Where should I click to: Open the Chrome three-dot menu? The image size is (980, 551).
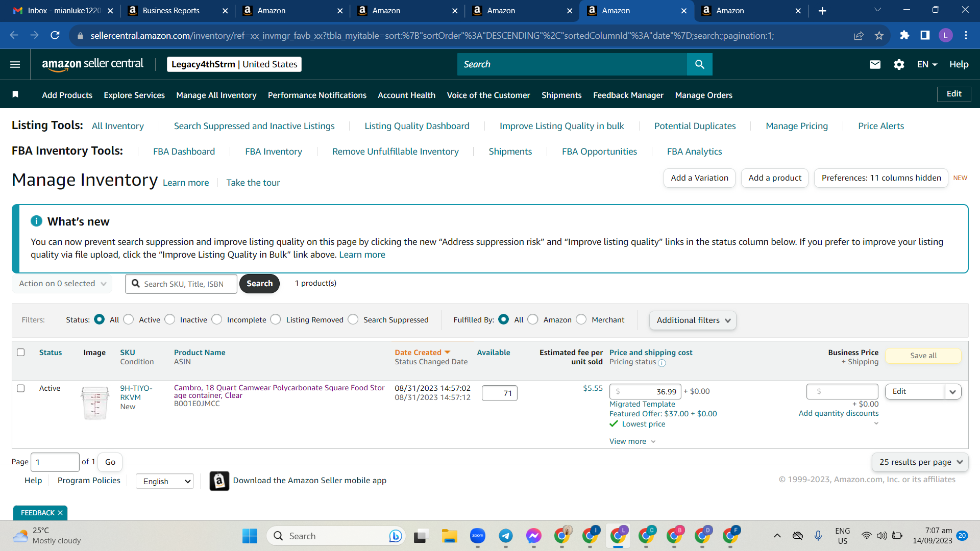(x=966, y=35)
